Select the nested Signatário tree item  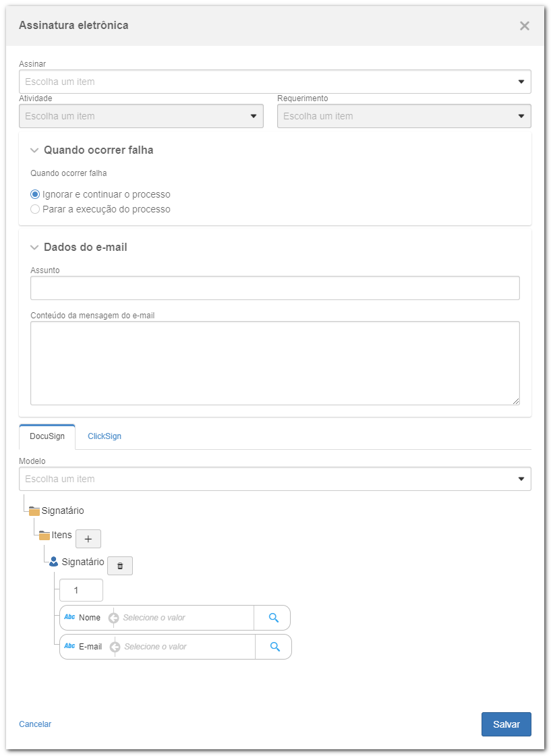pos(83,562)
